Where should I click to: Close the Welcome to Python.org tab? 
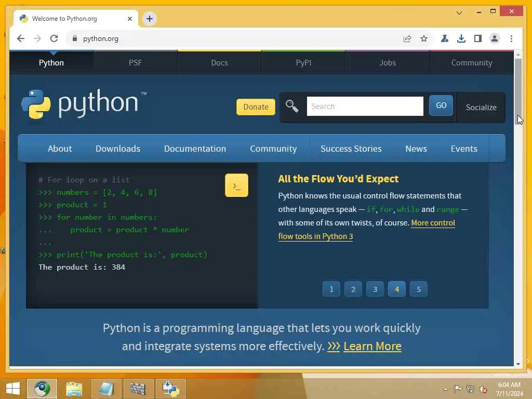(x=129, y=19)
